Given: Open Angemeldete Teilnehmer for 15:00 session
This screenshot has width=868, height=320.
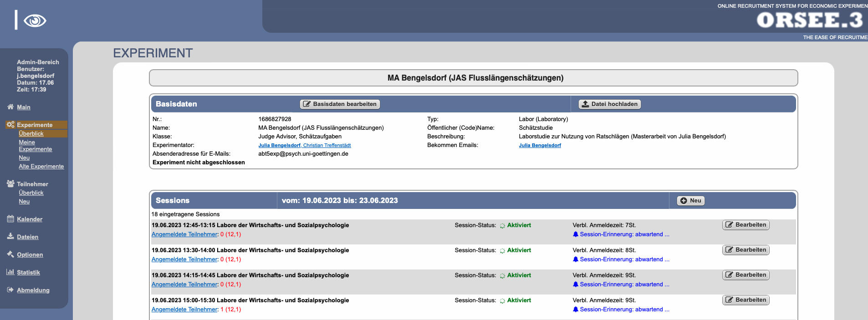Looking at the screenshot, I should tap(184, 310).
